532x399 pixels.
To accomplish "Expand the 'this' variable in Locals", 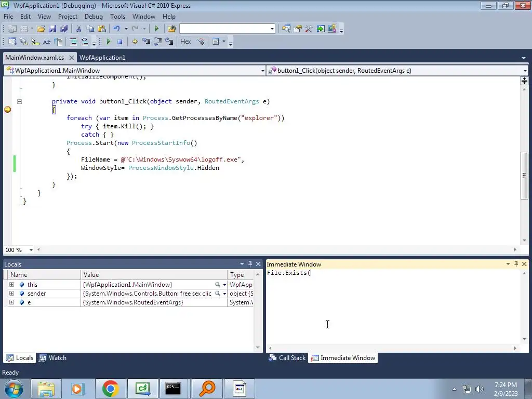I will (x=11, y=284).
